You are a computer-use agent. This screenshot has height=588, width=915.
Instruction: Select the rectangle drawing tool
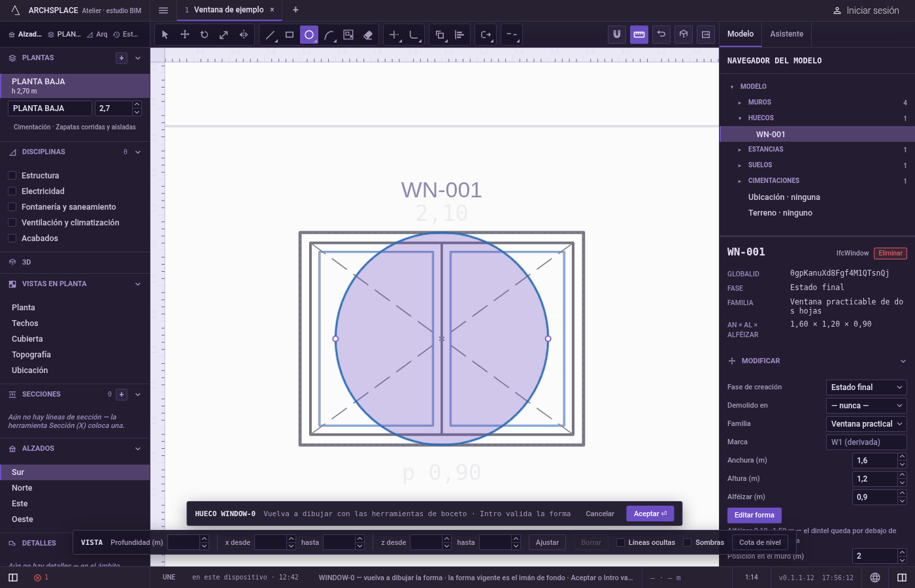(290, 35)
